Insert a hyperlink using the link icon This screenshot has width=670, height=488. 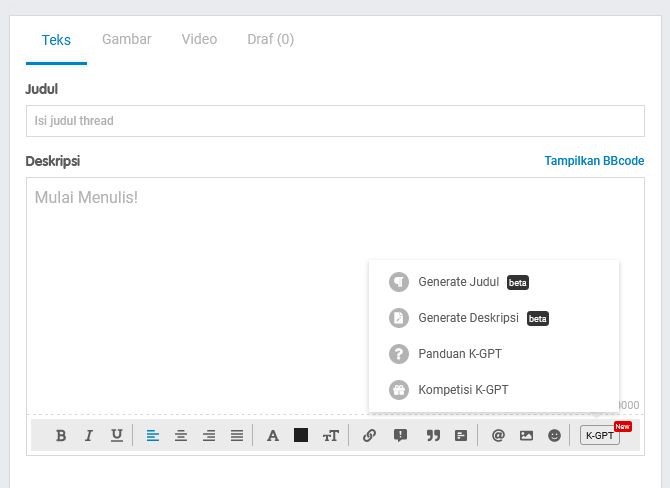[369, 436]
